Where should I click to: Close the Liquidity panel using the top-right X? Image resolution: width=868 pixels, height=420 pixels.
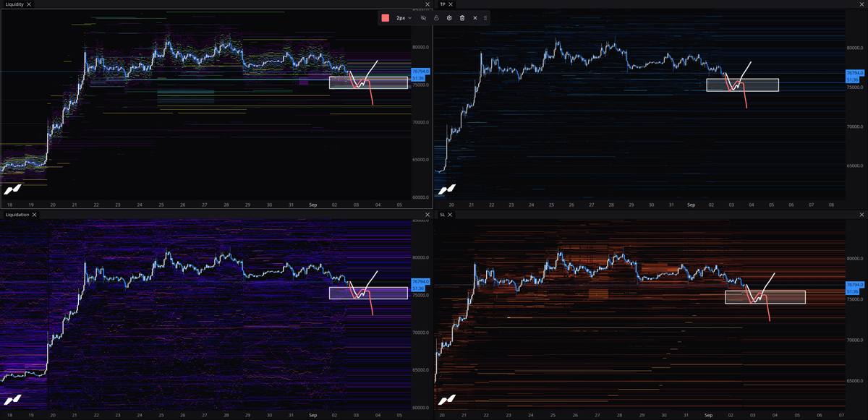(427, 4)
